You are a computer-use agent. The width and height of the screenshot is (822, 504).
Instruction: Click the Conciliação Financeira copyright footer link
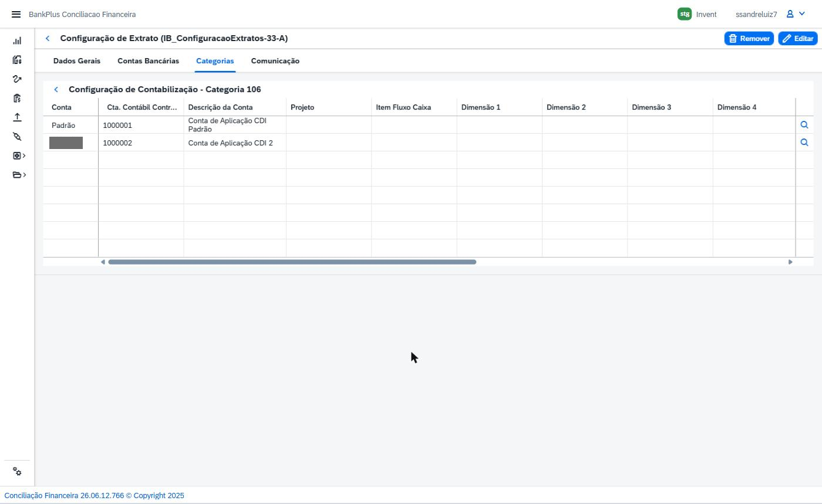94,496
